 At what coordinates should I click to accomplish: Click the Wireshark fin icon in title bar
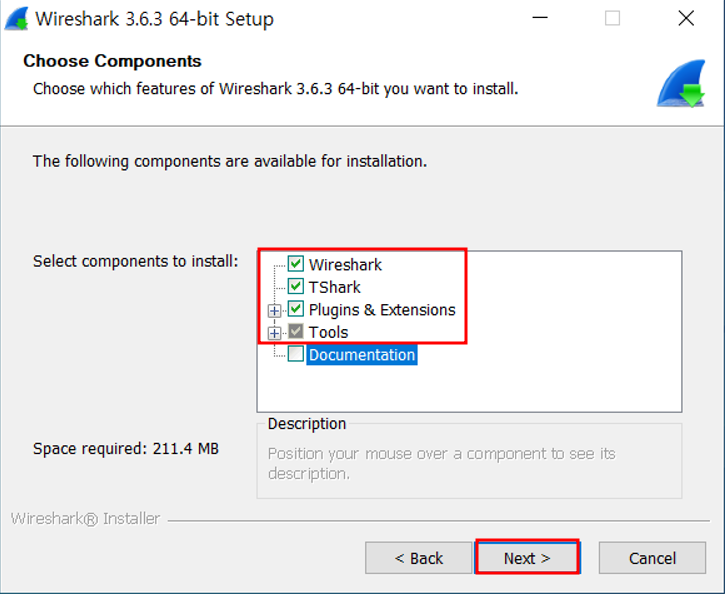17,19
